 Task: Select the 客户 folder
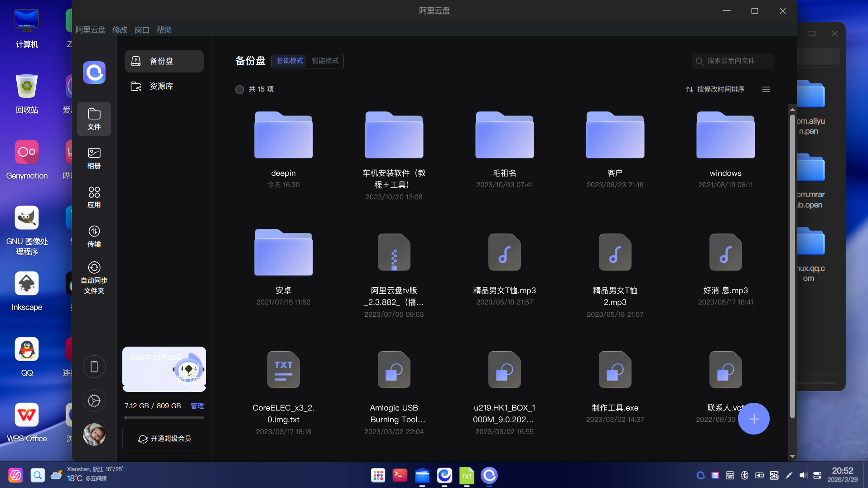pos(615,150)
